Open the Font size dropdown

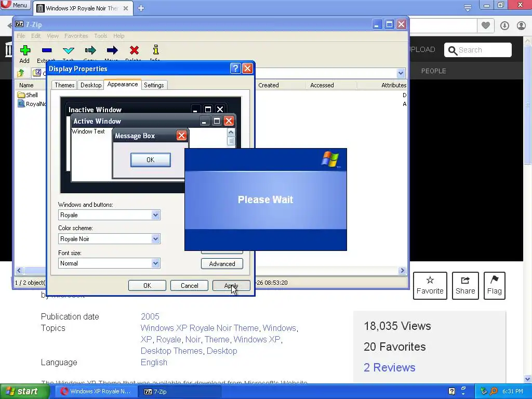[155, 263]
